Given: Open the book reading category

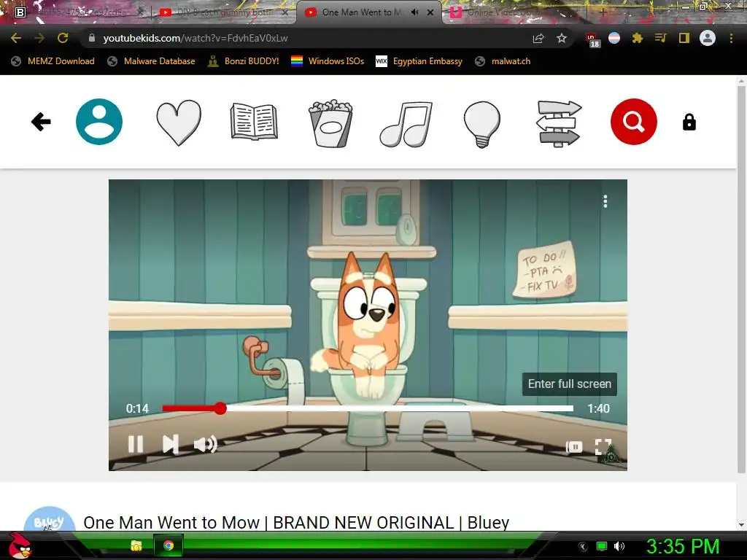Looking at the screenshot, I should pos(254,122).
